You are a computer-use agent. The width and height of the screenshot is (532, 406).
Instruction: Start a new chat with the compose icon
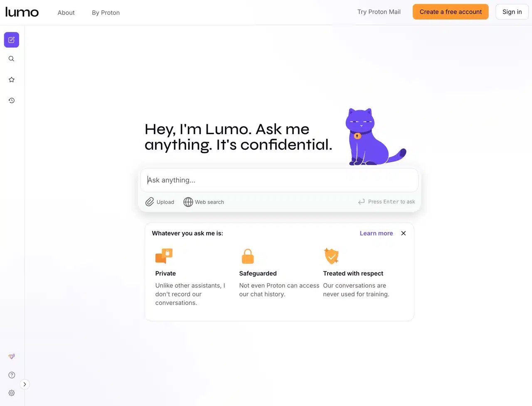tap(12, 40)
